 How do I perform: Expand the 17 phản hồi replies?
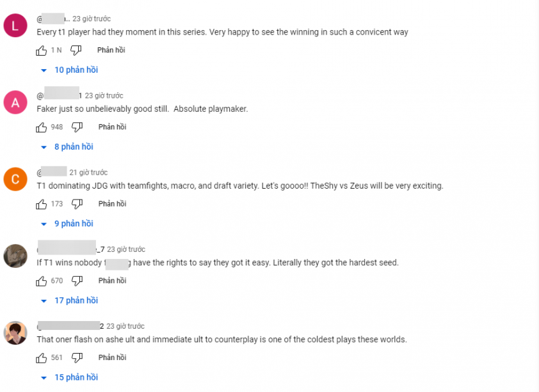[x=69, y=301]
